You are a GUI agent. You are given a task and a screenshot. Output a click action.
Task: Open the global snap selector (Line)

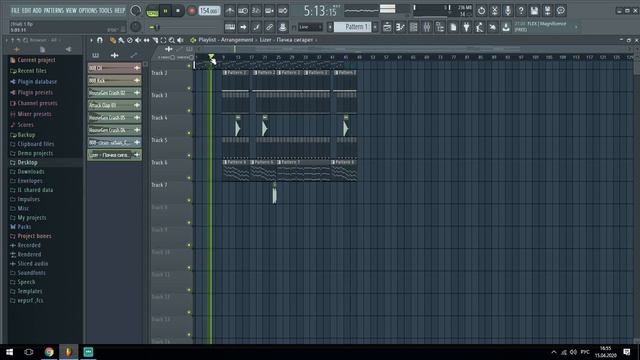(x=310, y=27)
